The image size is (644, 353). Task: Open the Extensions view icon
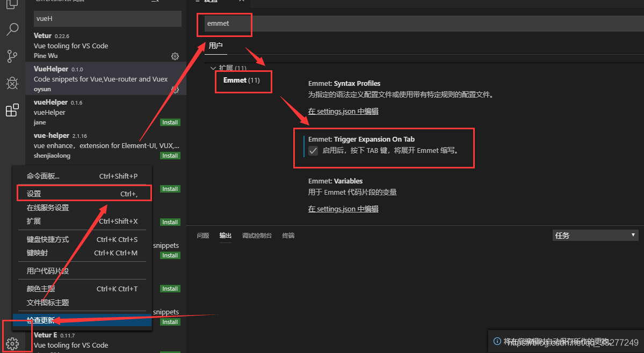pos(12,110)
